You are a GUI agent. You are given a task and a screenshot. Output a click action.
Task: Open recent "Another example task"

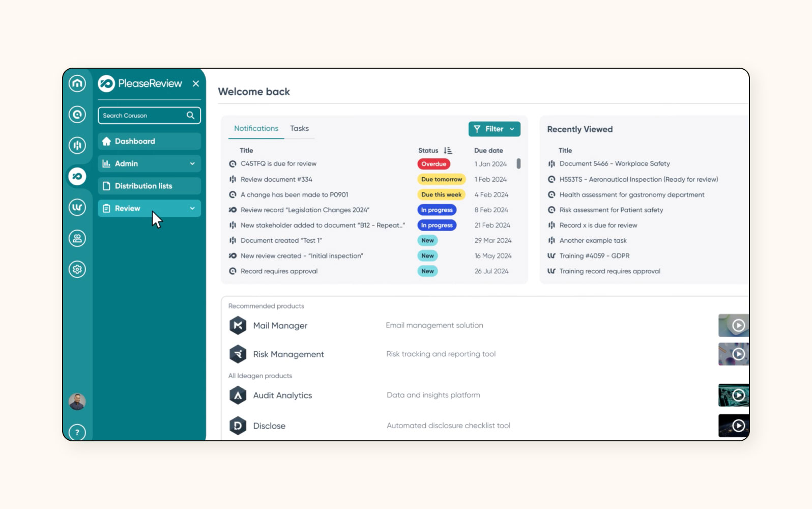pos(593,240)
